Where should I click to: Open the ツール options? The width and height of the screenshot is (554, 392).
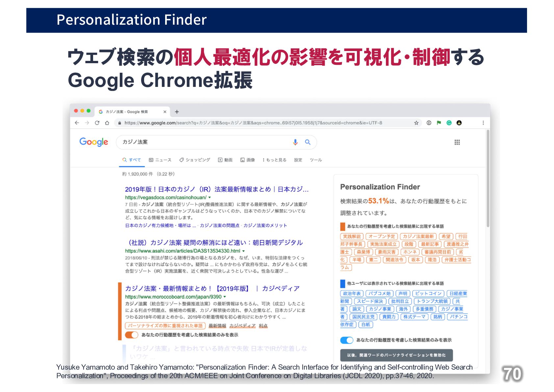[x=316, y=160]
